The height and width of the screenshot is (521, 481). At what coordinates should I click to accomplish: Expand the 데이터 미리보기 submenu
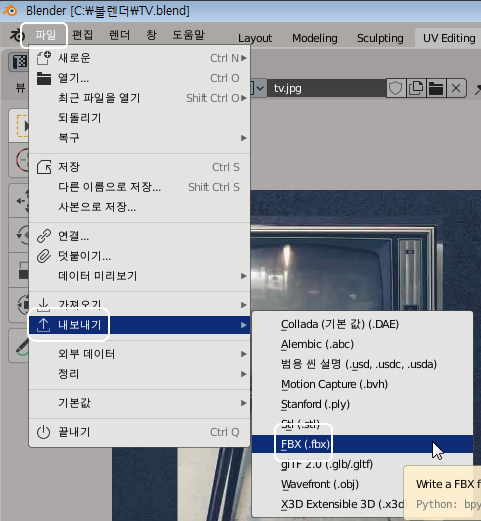[140, 276]
